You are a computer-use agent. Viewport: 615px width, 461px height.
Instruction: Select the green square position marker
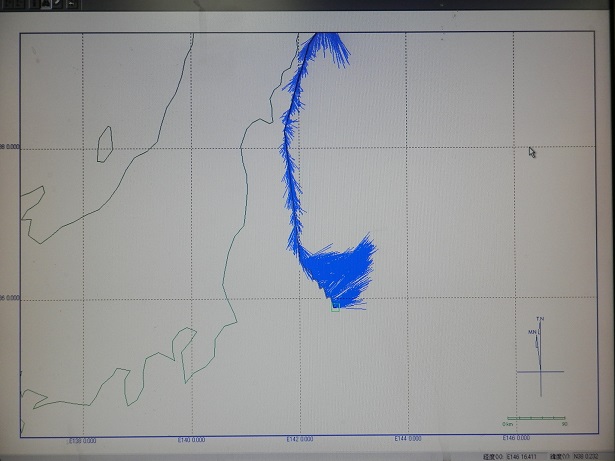pyautogui.click(x=335, y=308)
